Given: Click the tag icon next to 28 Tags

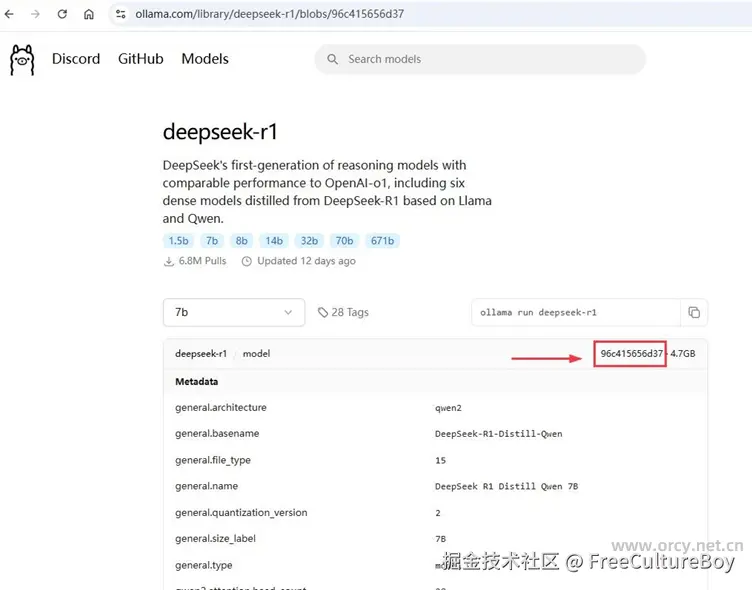Looking at the screenshot, I should [x=323, y=312].
